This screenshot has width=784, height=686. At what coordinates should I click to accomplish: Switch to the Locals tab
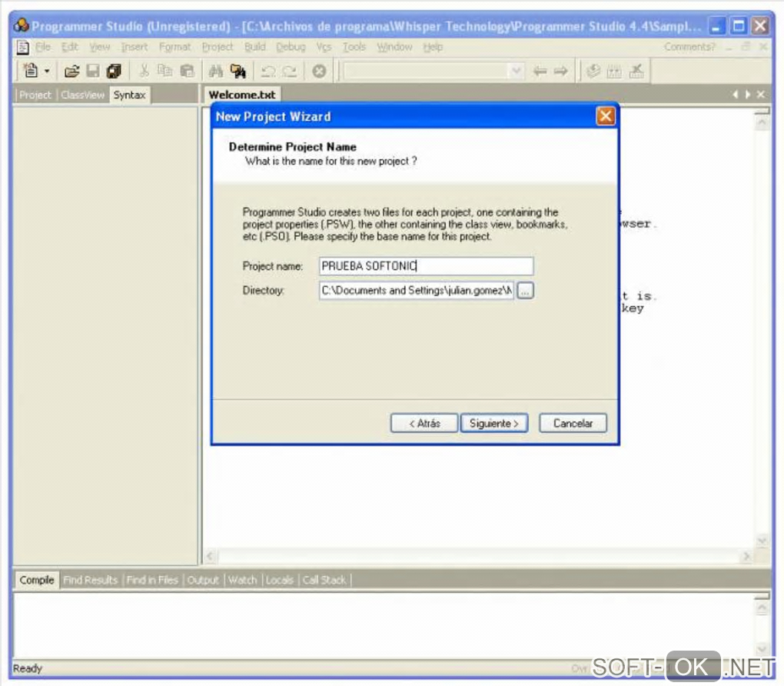[x=280, y=580]
